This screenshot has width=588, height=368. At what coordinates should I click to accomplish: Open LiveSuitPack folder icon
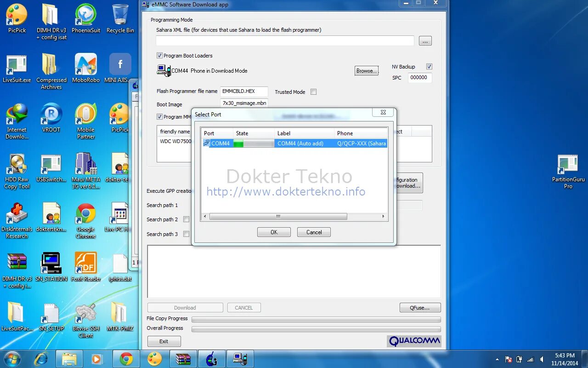pos(17,316)
